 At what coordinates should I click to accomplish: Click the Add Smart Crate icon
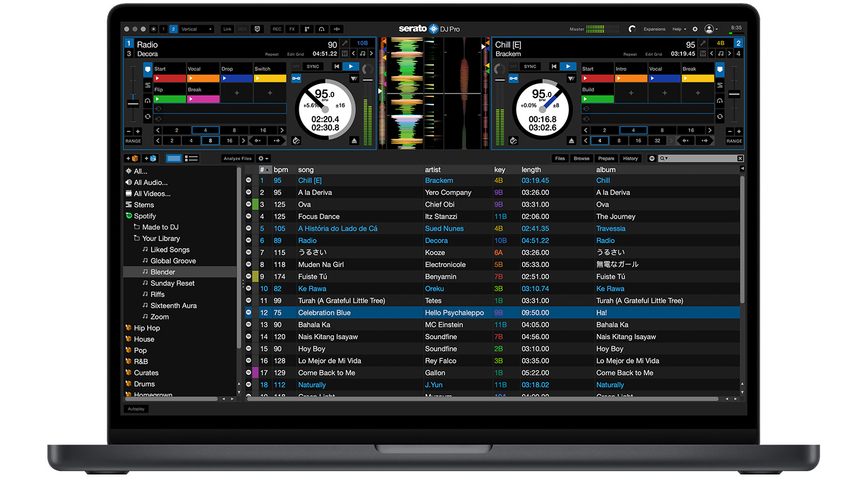coord(149,158)
